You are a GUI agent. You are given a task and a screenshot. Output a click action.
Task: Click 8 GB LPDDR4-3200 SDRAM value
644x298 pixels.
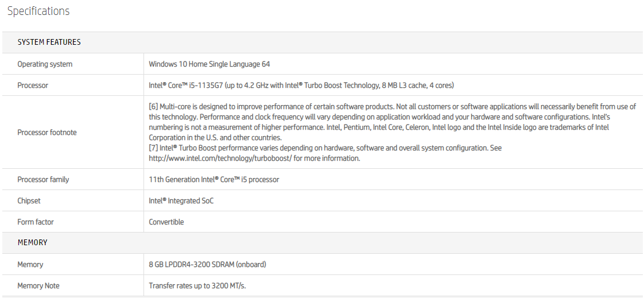207,265
